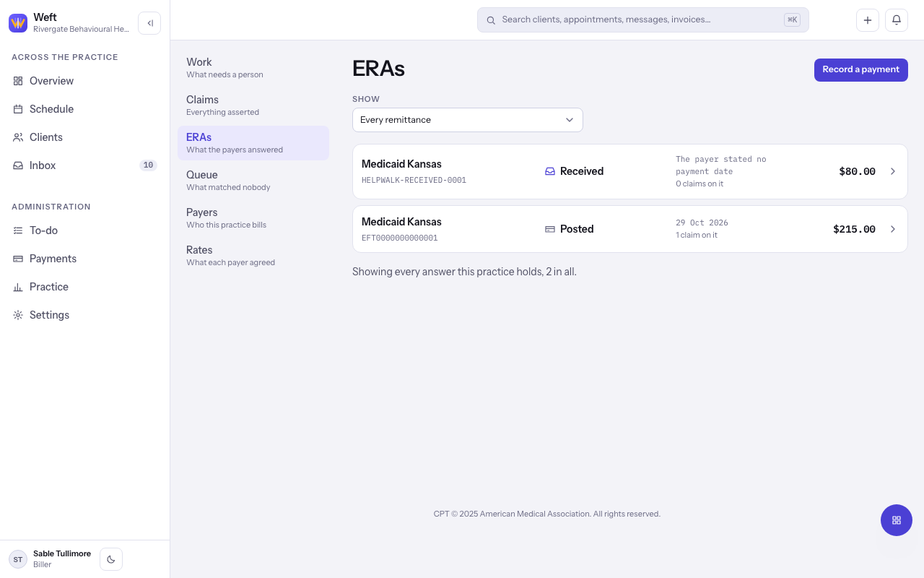924x578 pixels.
Task: Click the To-do list icon
Action: click(18, 230)
